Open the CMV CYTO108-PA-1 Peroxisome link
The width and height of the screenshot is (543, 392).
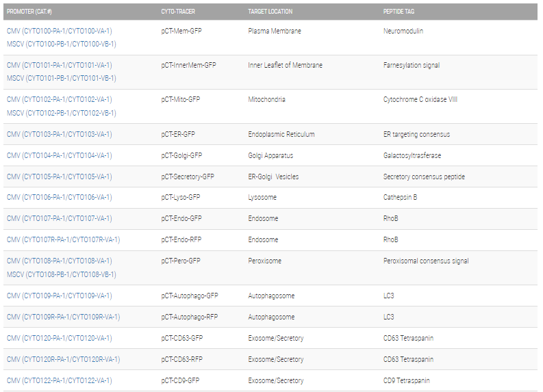pyautogui.click(x=59, y=261)
